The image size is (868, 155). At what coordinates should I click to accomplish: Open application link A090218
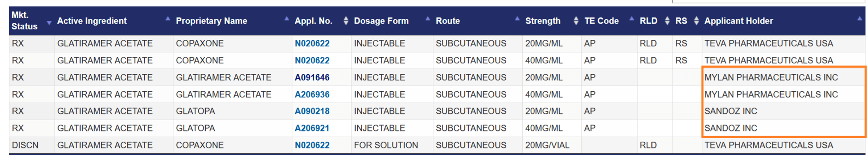(312, 111)
